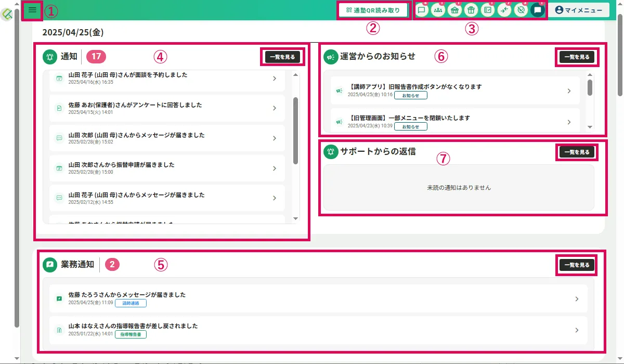Open the converging arrows header icon
The height and width of the screenshot is (364, 624).
tap(504, 10)
